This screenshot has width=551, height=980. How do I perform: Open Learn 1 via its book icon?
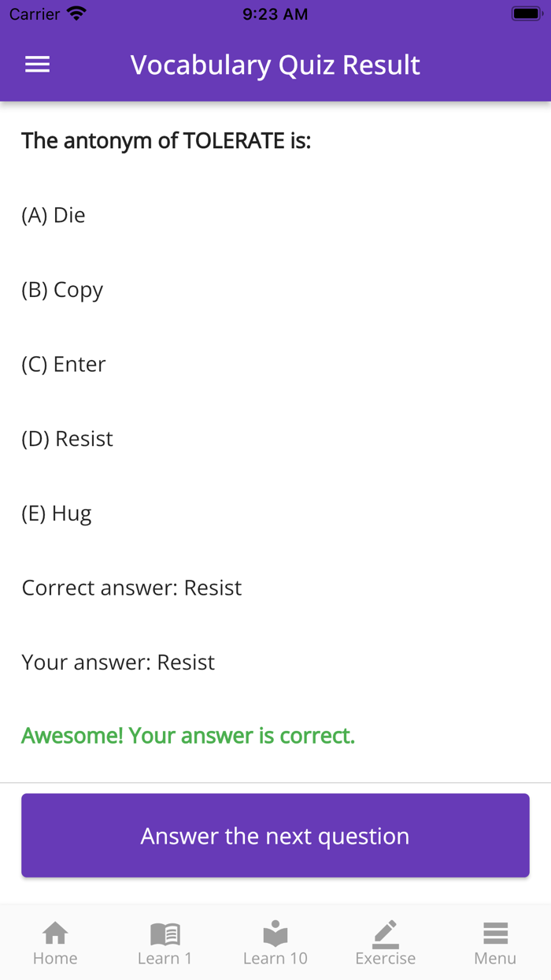165,932
